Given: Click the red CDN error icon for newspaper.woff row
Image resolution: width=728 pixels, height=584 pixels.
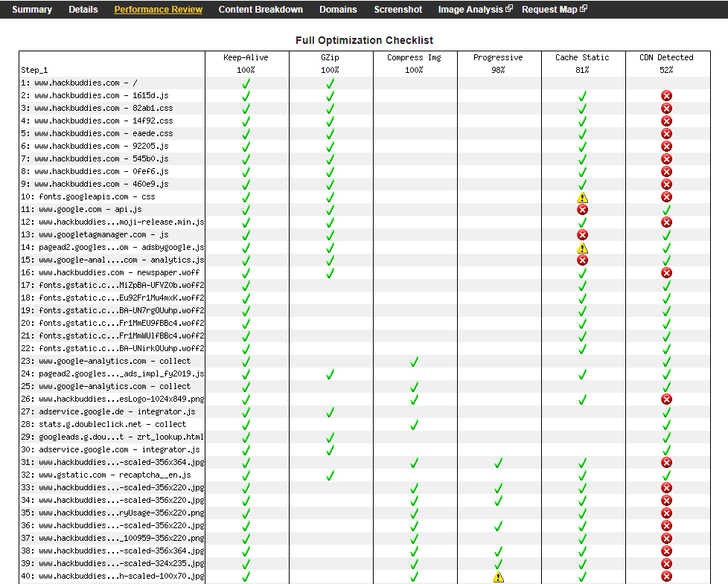Looking at the screenshot, I should click(x=666, y=273).
